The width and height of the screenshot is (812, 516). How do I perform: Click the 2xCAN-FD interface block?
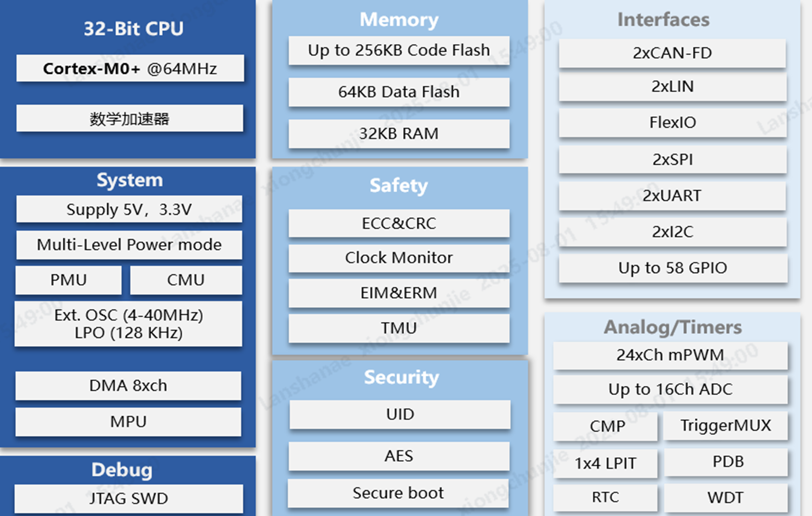(x=672, y=53)
